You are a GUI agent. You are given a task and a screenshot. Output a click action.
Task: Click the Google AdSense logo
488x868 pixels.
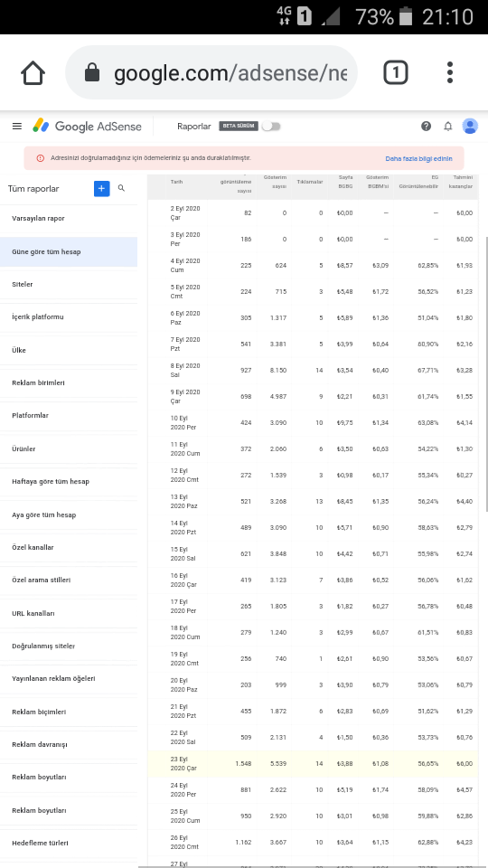(87, 127)
